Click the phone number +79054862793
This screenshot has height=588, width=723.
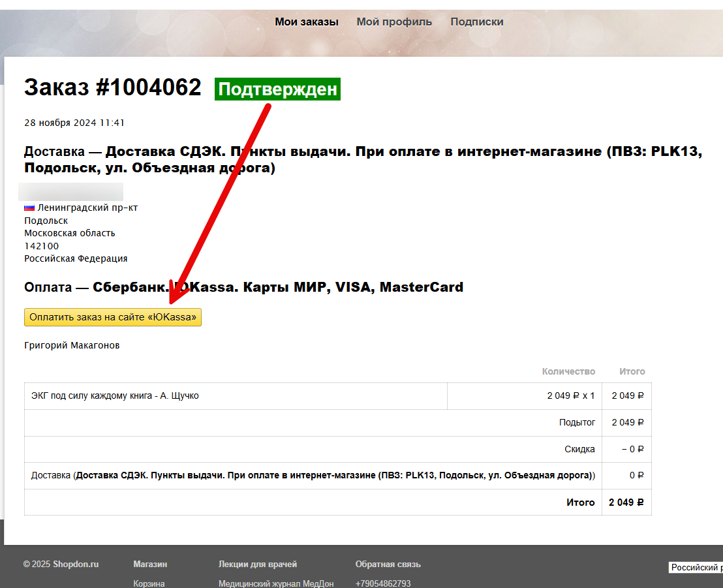point(382,584)
